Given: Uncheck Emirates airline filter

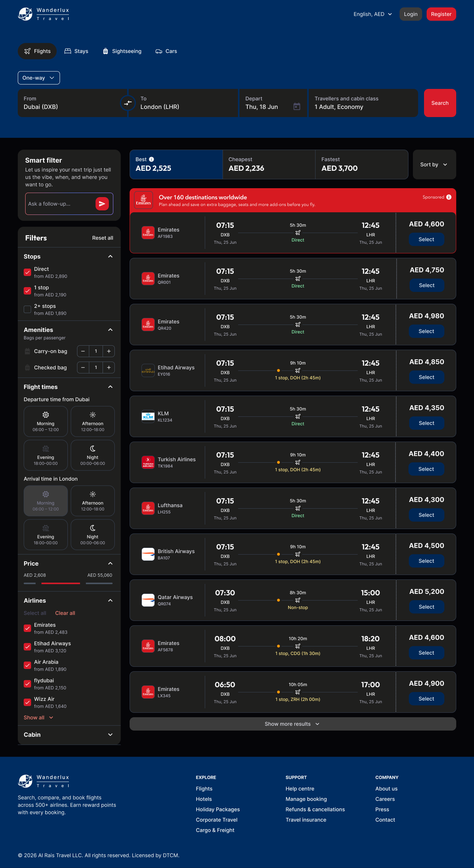Looking at the screenshot, I should pos(27,628).
